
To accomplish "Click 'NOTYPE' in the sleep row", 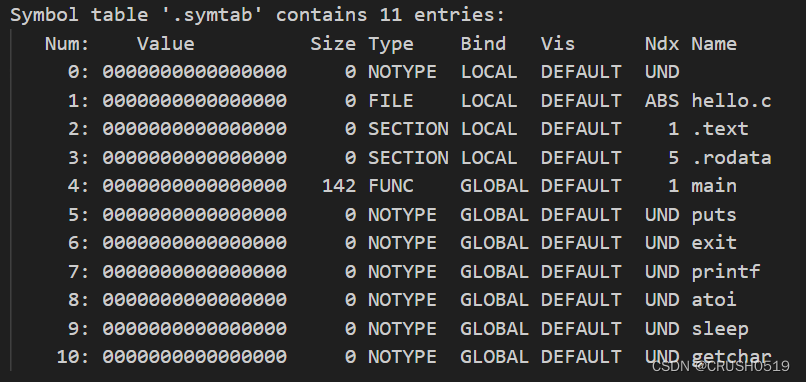I will coord(402,329).
